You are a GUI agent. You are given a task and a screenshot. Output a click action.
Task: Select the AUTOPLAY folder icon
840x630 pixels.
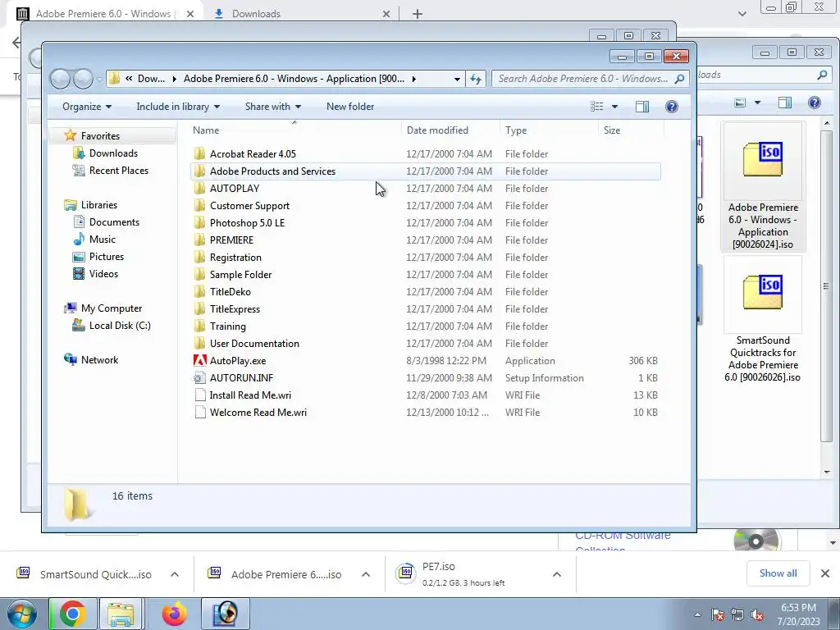pyautogui.click(x=199, y=188)
